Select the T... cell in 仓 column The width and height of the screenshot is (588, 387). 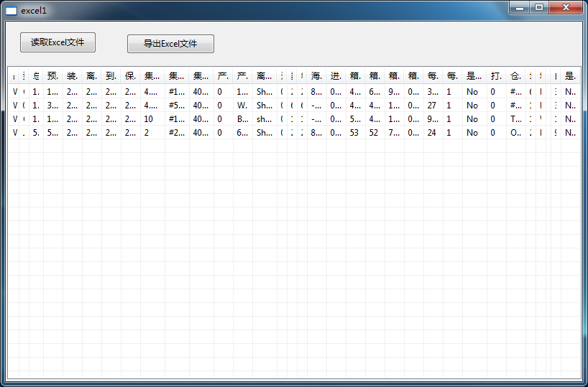[516, 119]
